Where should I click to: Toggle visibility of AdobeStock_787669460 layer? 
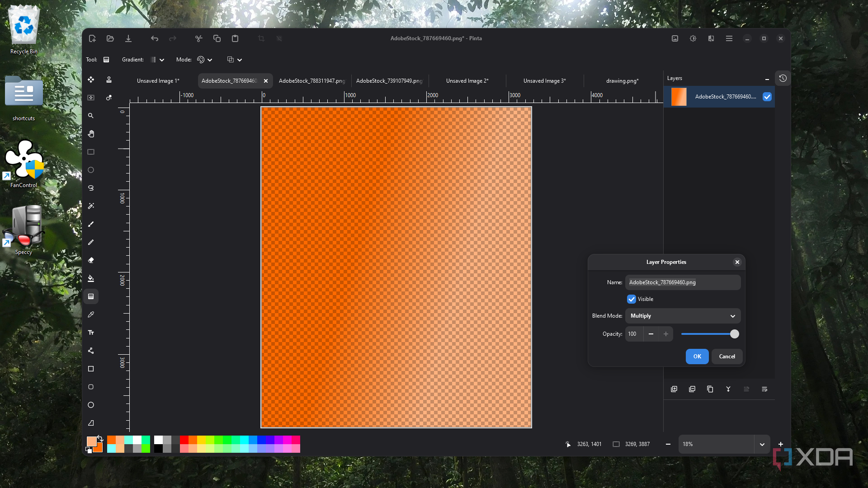tap(767, 97)
